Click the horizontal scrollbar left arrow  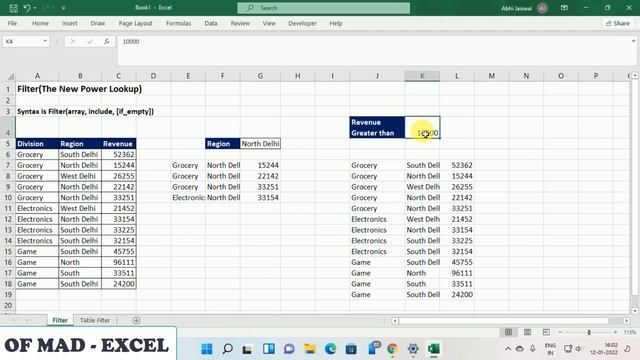click(395, 321)
